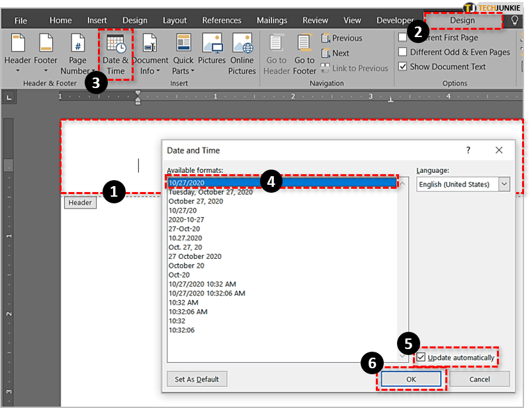Insert Pictures from the ribbon
This screenshot has width=532, height=408.
[x=212, y=46]
